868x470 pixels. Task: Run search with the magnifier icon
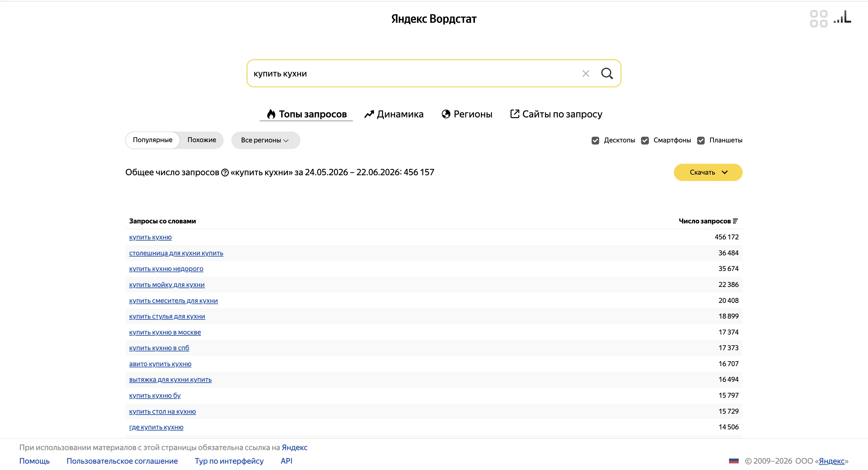pos(607,73)
